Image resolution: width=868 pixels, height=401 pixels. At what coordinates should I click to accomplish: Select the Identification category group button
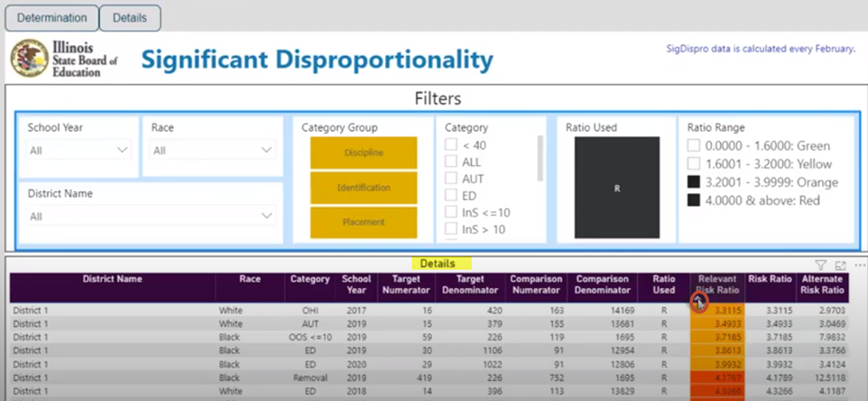tap(364, 188)
